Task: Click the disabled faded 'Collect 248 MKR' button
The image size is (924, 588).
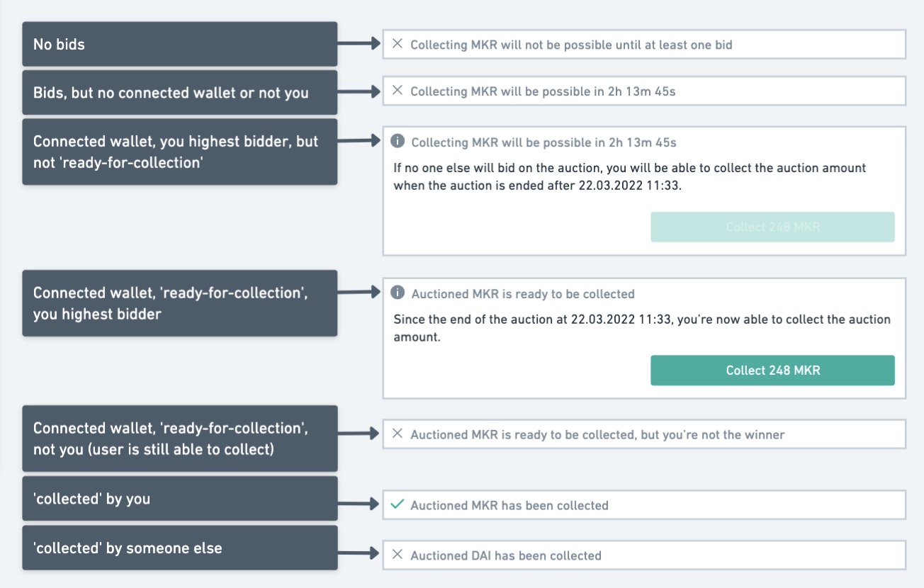Action: pyautogui.click(x=772, y=227)
